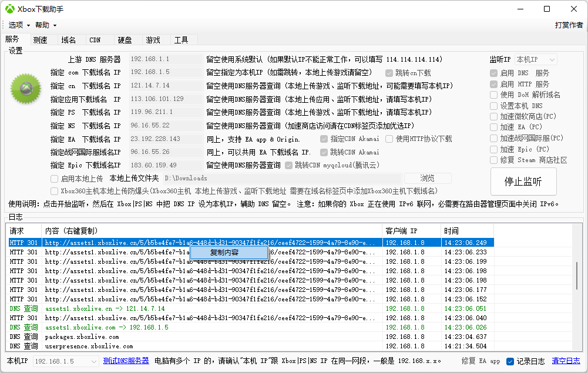This screenshot has height=373, width=588.
Task: Click the 指定 Epic 下载域名IP field
Action: (x=166, y=165)
